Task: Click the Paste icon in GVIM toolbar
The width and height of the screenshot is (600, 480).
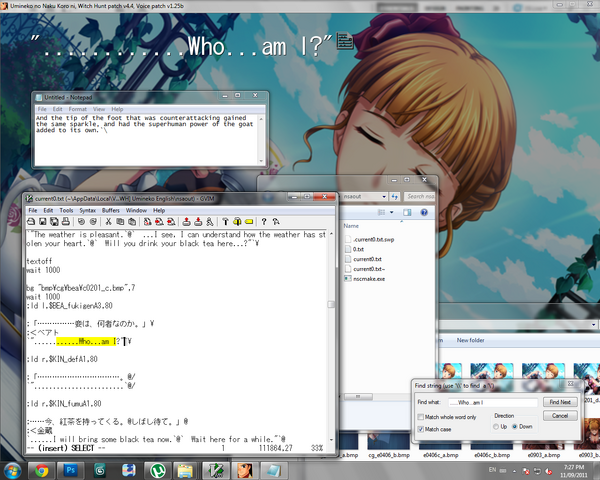Action: (132, 221)
